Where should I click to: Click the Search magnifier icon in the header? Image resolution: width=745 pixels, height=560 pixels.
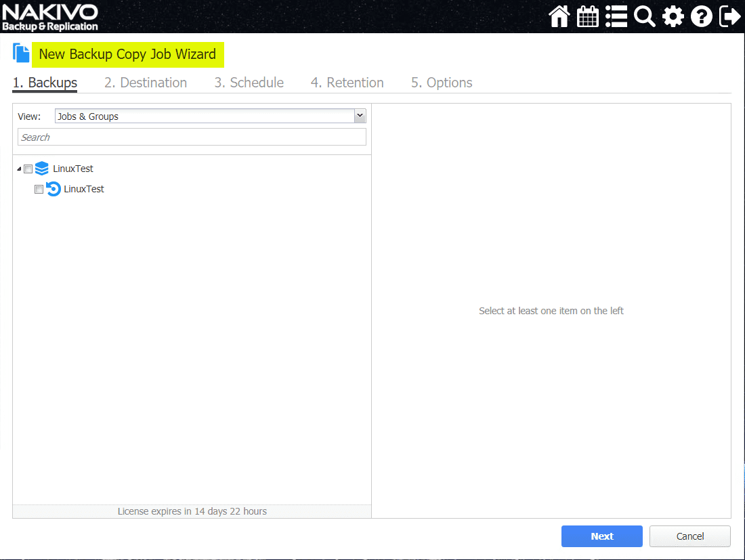tap(645, 16)
